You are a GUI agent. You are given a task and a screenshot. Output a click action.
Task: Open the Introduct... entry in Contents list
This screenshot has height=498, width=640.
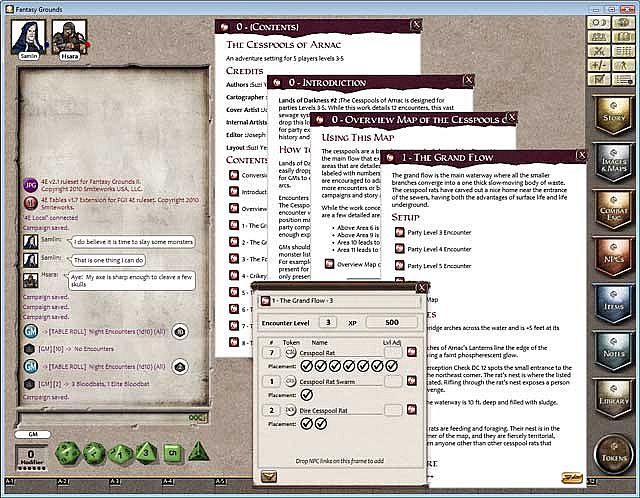[x=248, y=192]
